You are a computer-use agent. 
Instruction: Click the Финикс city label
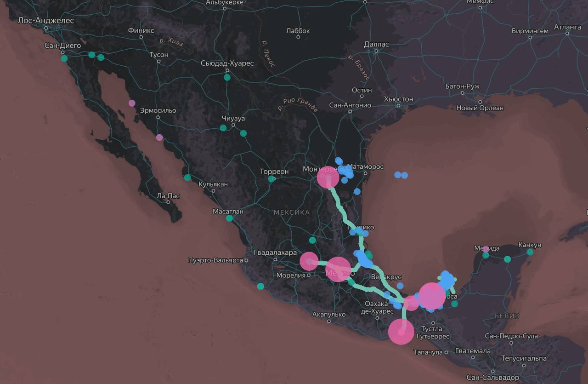tap(141, 30)
